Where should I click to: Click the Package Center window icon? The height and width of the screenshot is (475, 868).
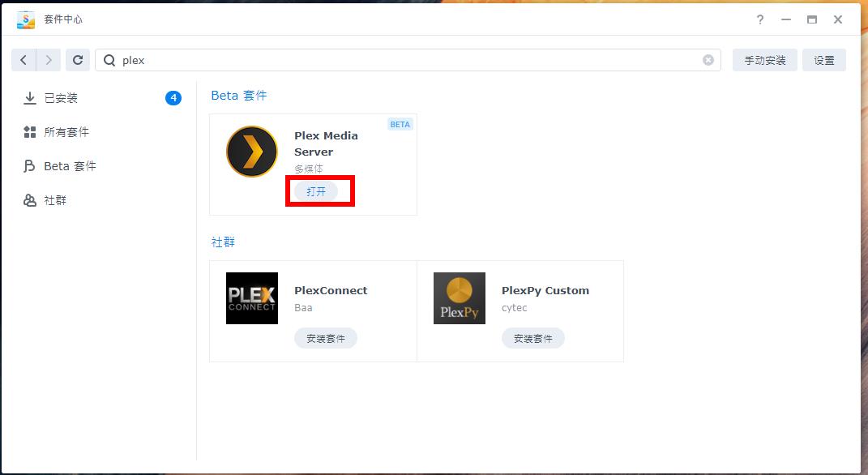tap(25, 19)
